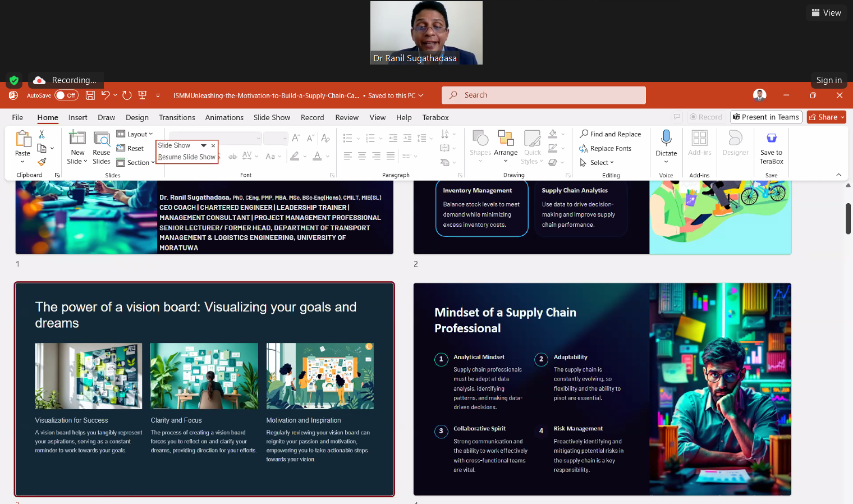Viewport: 853px width, 504px height.
Task: Open the Transitions tab
Action: pos(177,117)
